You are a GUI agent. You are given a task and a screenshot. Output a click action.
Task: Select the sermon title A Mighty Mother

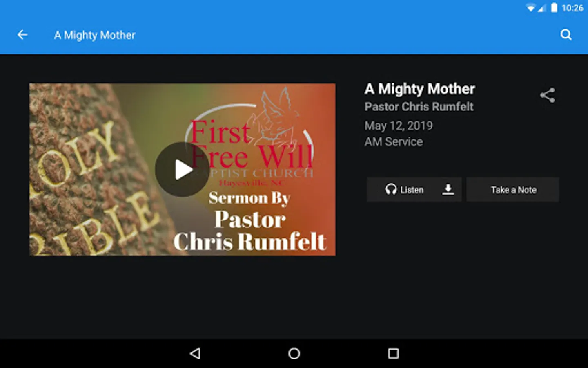tap(420, 89)
